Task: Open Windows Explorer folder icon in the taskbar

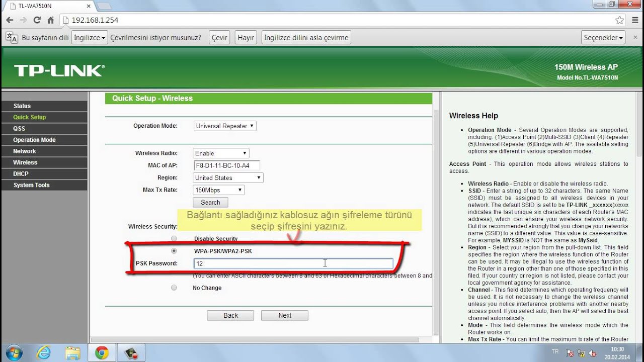Action: (x=72, y=353)
